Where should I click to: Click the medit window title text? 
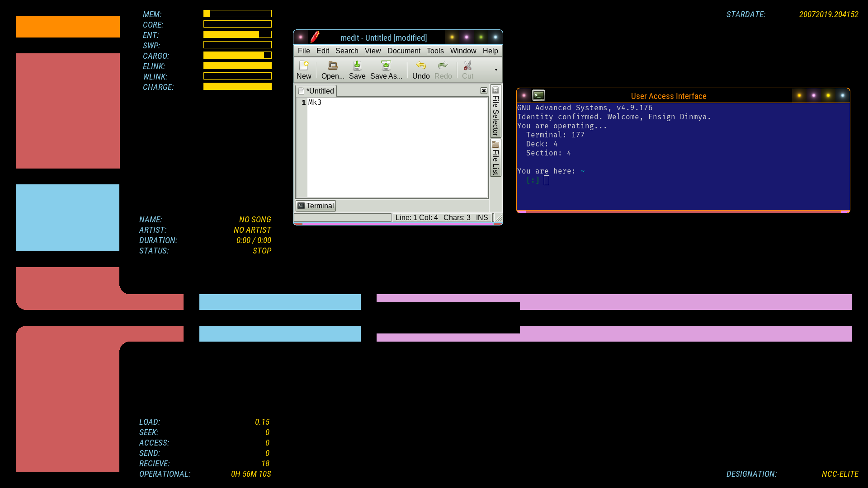(x=383, y=38)
